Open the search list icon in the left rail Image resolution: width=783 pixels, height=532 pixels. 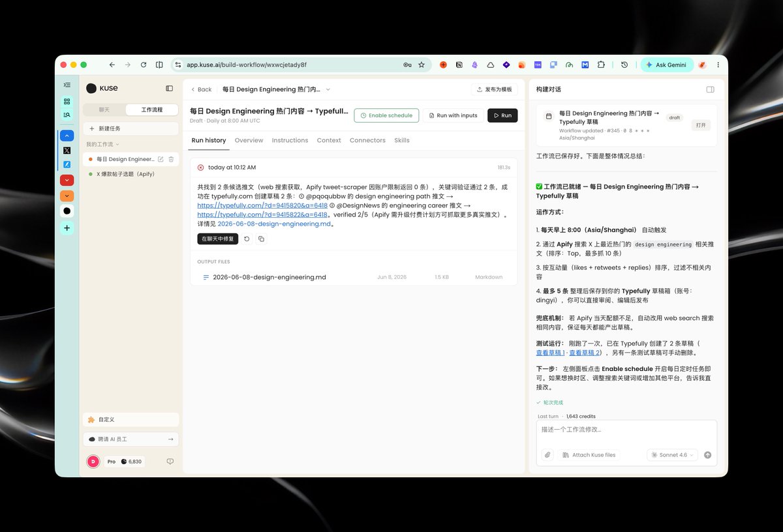coord(67,115)
